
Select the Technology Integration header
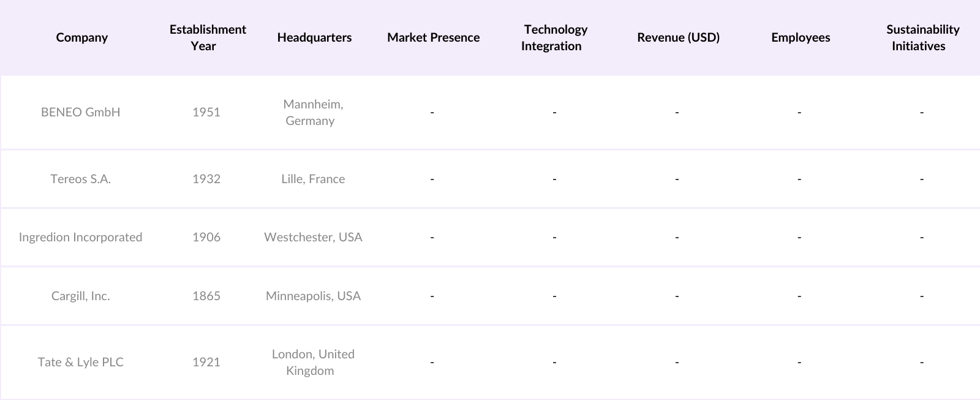[x=554, y=37]
